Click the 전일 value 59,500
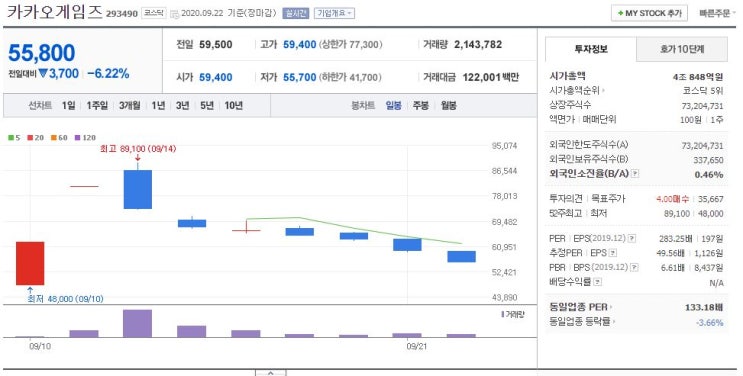Screen dimensions: 743x376 click(216, 45)
